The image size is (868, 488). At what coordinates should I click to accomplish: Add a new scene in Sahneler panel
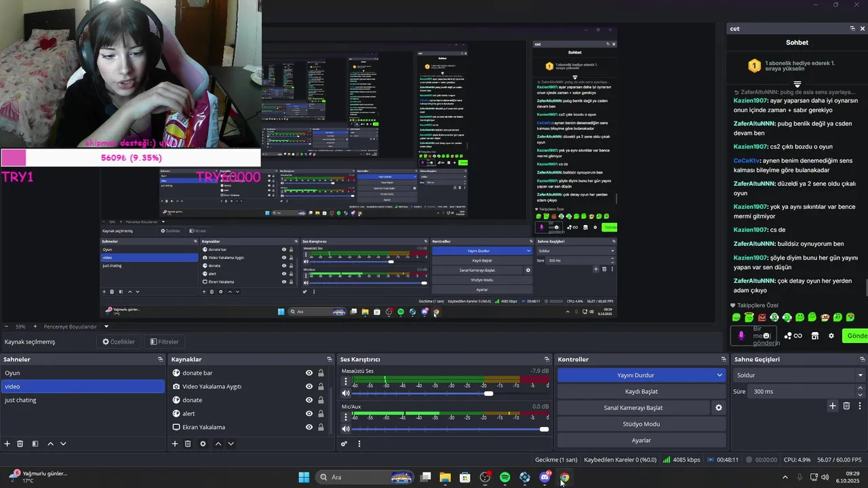click(x=7, y=444)
